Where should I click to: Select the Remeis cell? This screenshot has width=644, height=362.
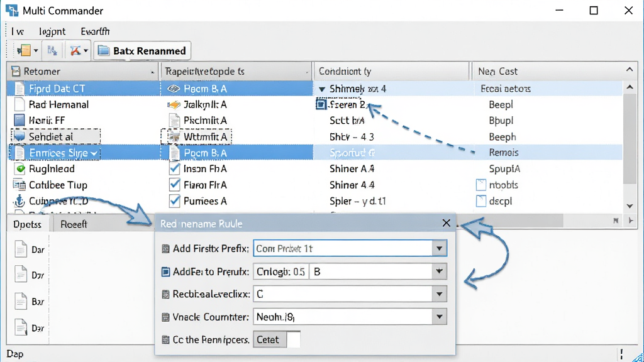pos(504,153)
